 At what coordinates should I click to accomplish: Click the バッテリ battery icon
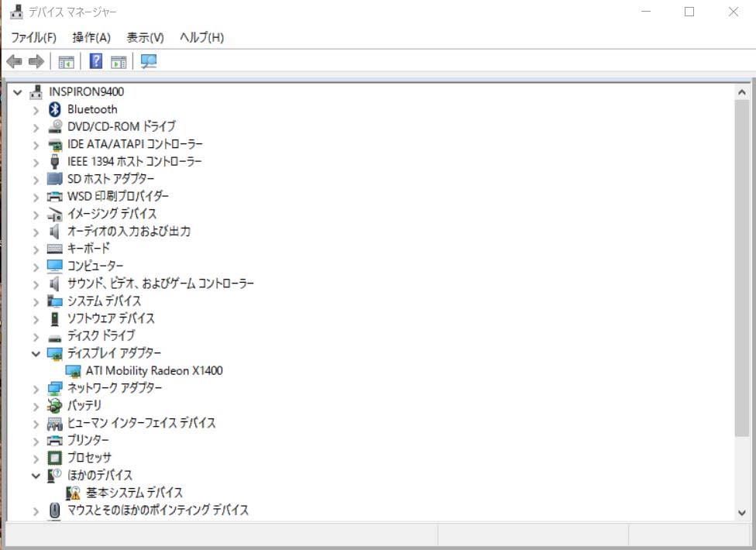click(55, 405)
